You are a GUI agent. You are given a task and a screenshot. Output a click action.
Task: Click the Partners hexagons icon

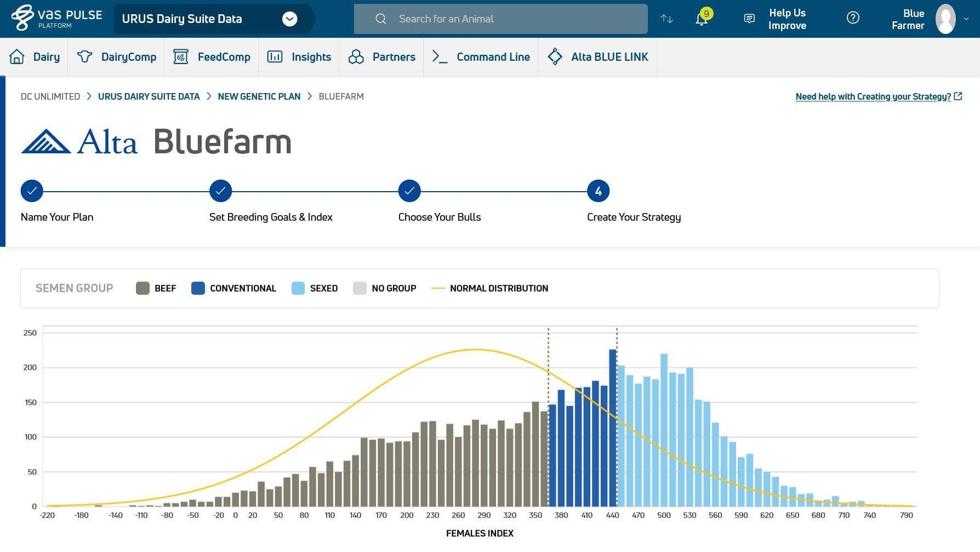356,56
